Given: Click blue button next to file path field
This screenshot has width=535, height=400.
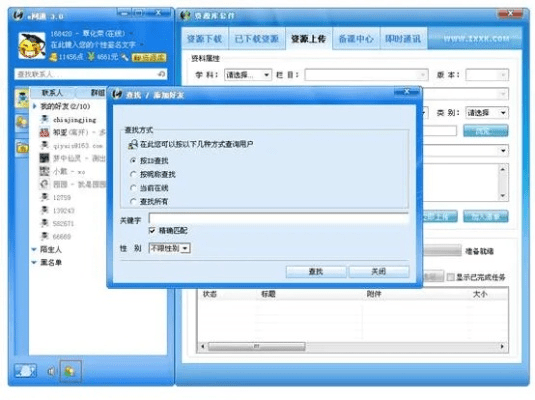Looking at the screenshot, I should [486, 131].
